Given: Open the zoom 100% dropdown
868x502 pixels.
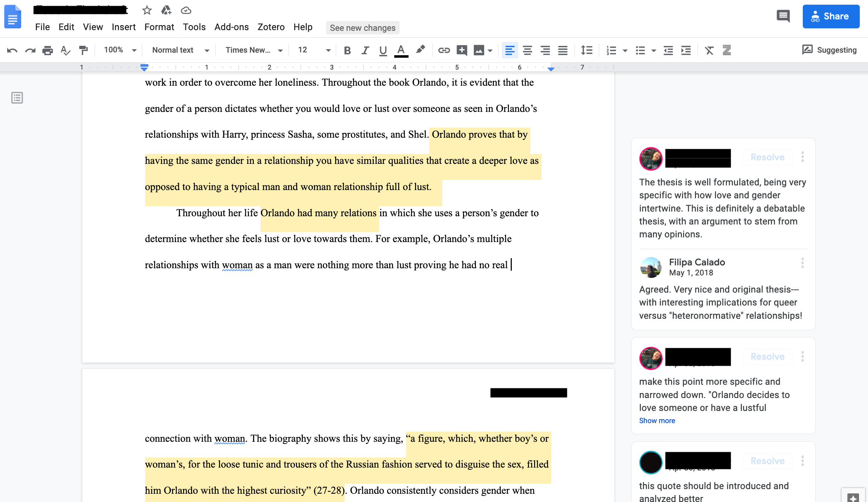Looking at the screenshot, I should [120, 50].
